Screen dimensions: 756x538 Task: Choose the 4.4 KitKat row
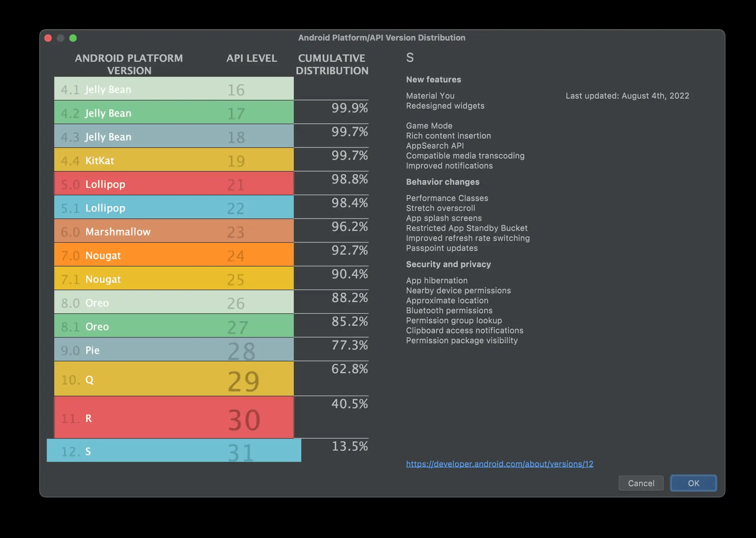[174, 160]
